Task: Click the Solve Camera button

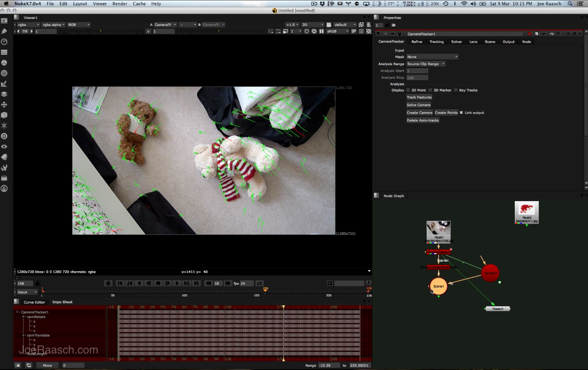Action: coord(418,105)
